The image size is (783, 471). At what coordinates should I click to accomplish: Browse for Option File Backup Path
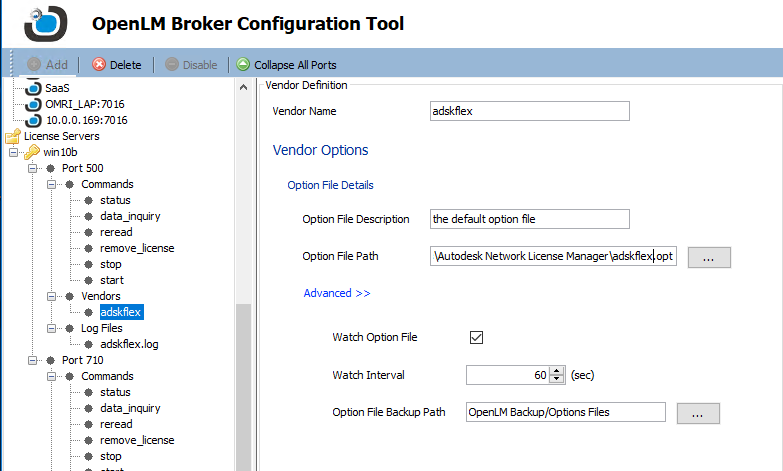[698, 412]
